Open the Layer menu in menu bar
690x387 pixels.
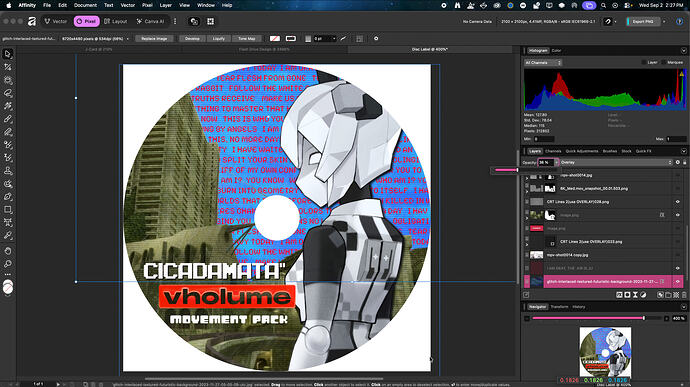click(x=165, y=5)
